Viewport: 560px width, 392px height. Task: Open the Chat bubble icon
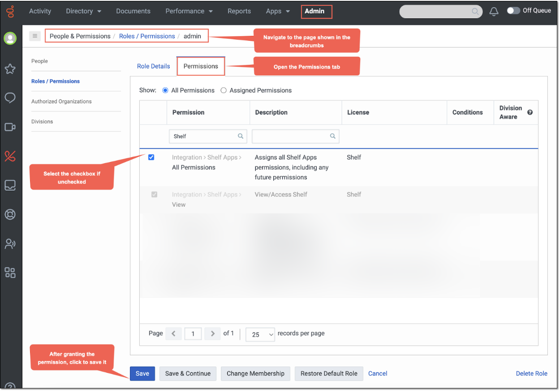[10, 98]
